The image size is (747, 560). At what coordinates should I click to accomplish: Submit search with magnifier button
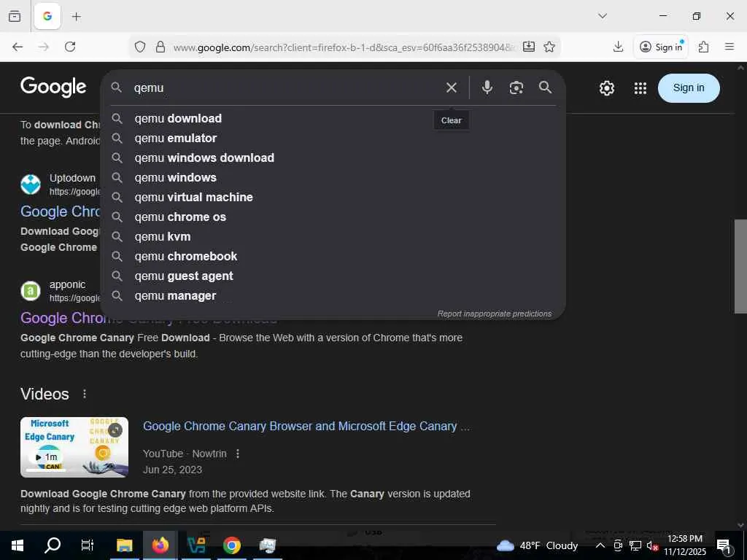[546, 87]
